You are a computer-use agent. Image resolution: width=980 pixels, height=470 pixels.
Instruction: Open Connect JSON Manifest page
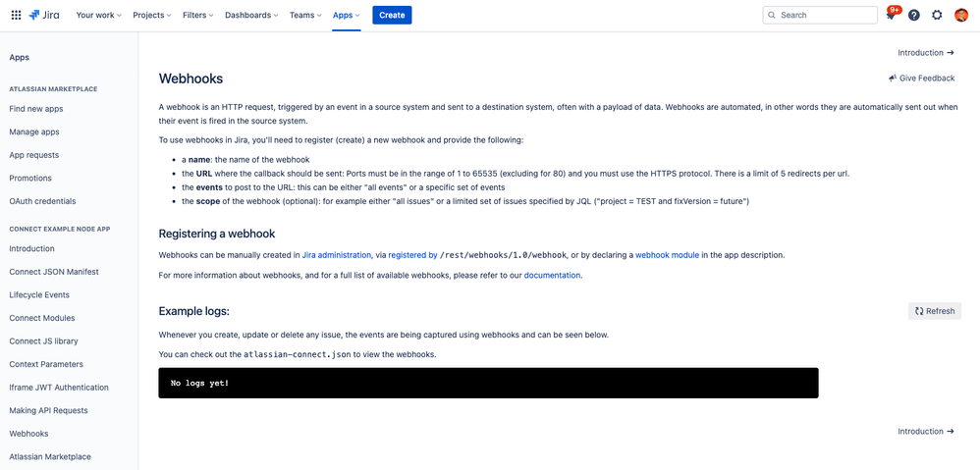54,272
